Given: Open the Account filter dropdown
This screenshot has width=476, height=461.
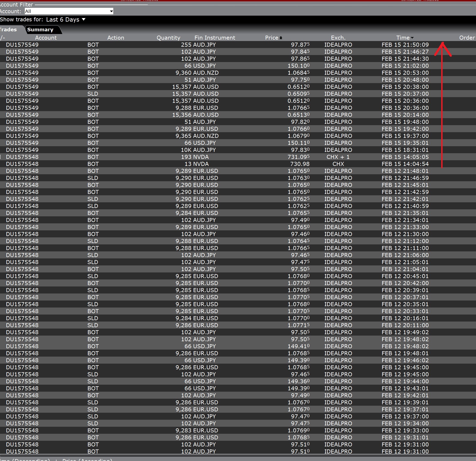Looking at the screenshot, I should click(x=69, y=11).
